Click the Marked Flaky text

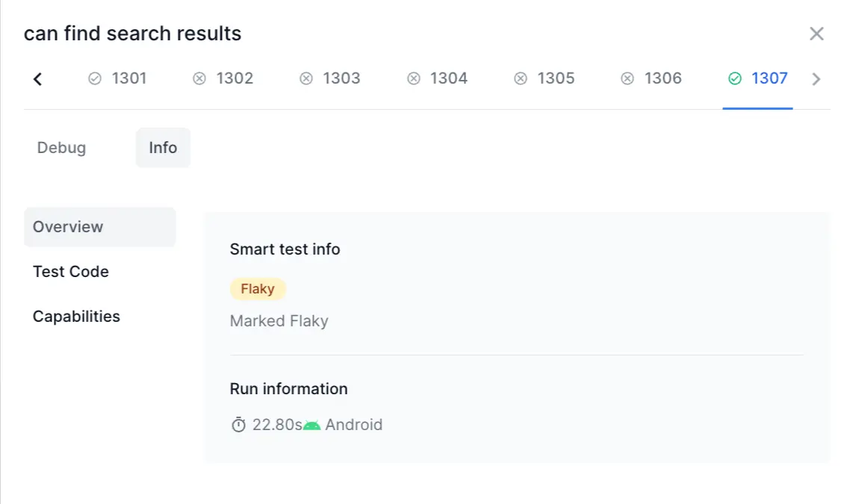click(x=279, y=321)
